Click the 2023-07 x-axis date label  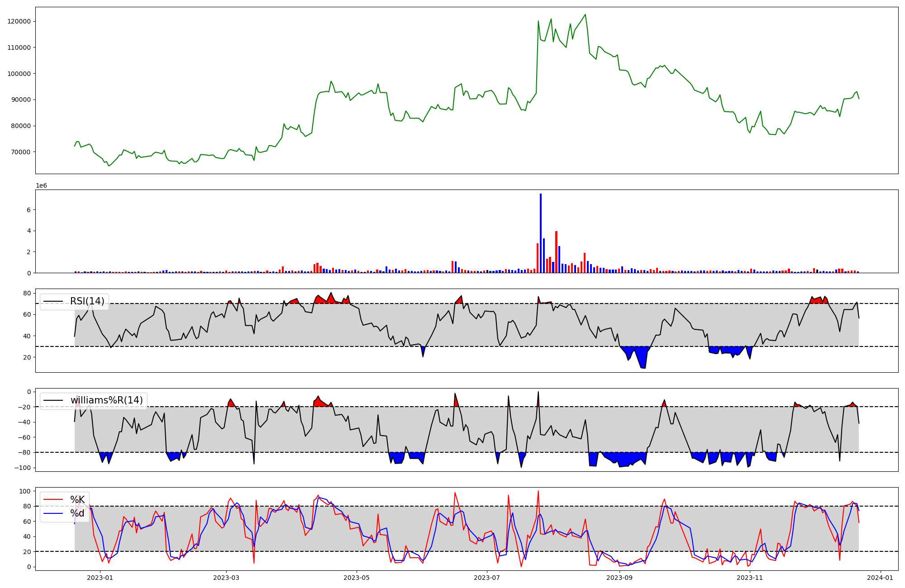pyautogui.click(x=487, y=578)
